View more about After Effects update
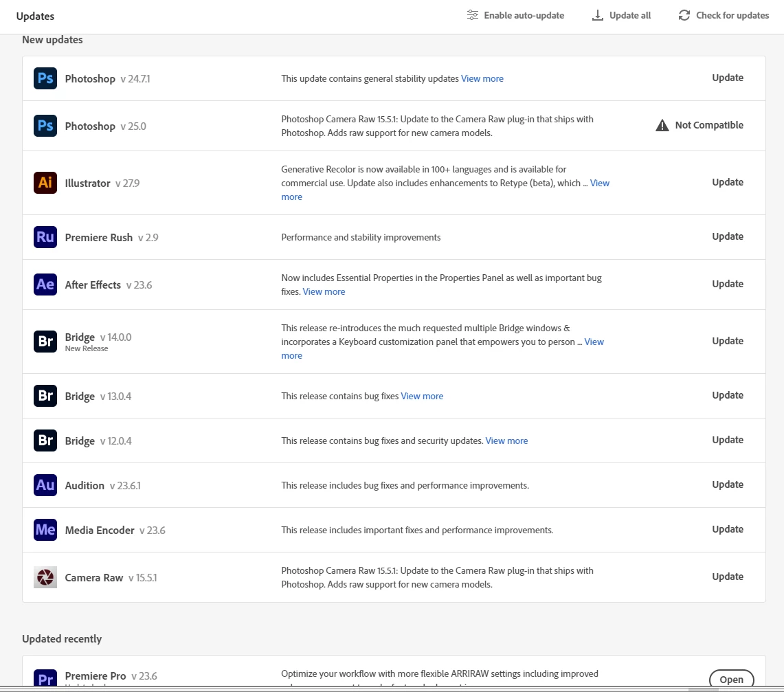 coord(324,291)
